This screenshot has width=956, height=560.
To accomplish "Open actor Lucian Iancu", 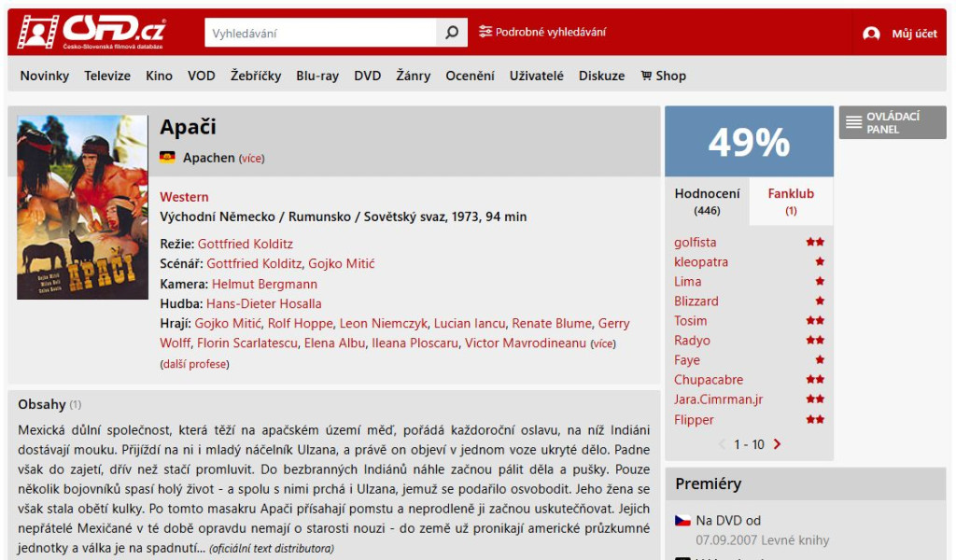I will click(x=470, y=323).
